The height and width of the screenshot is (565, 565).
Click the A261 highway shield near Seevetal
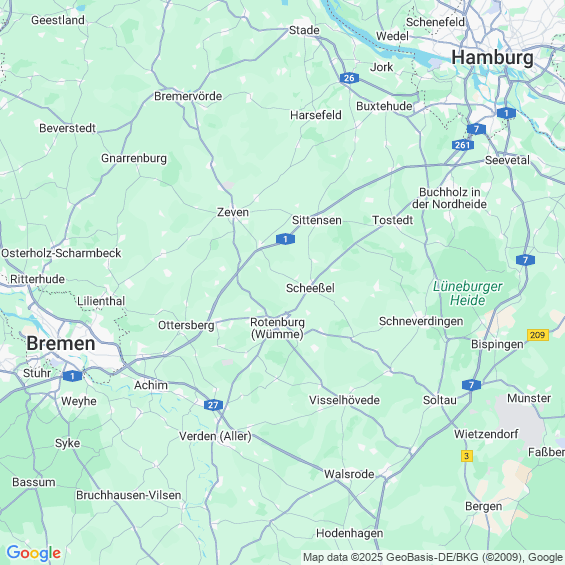coord(463,145)
